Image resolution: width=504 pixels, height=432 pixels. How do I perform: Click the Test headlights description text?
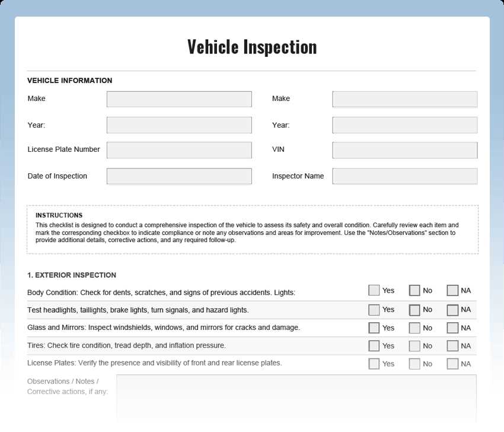[x=138, y=310]
